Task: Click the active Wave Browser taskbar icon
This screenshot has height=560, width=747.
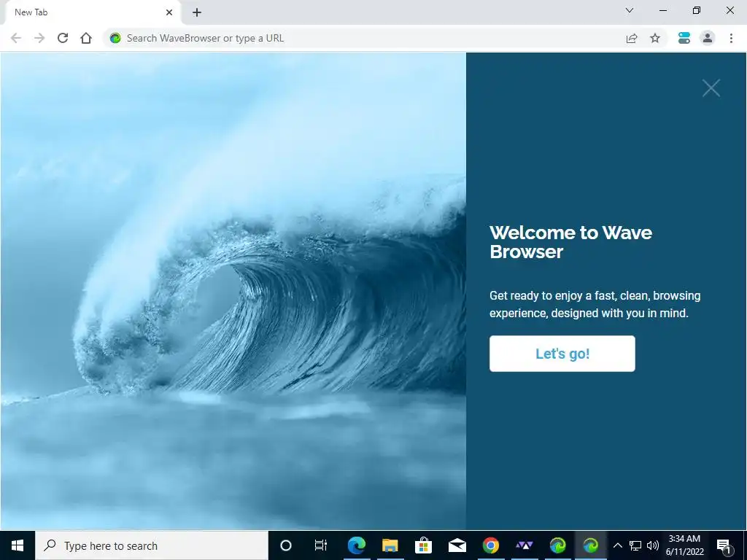Action: [x=591, y=545]
